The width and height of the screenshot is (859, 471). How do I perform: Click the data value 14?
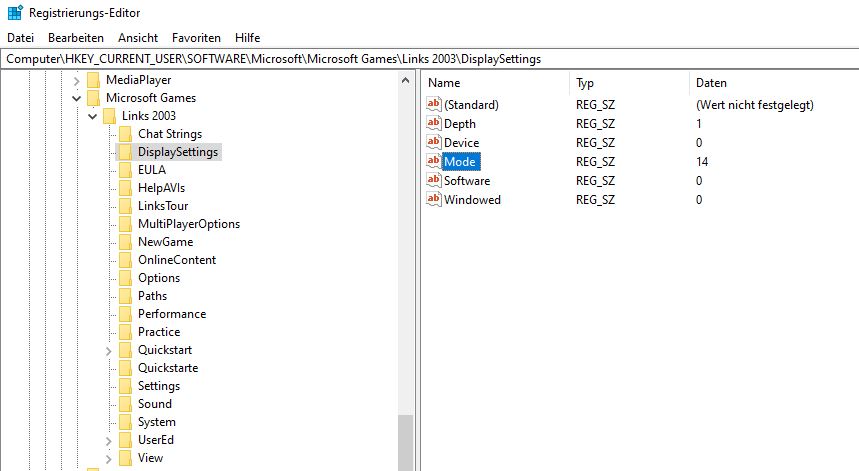(x=702, y=162)
